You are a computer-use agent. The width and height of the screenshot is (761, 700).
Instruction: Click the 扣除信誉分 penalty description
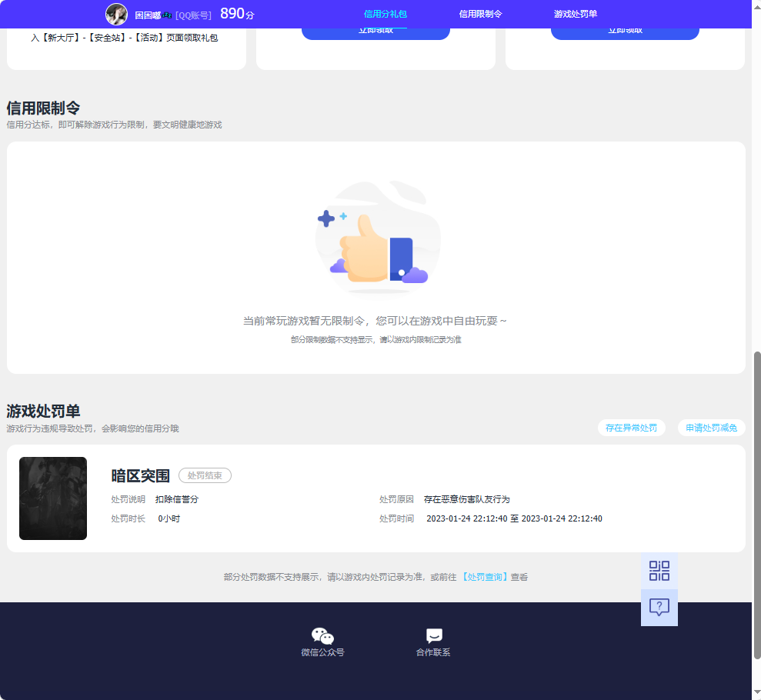tap(177, 499)
